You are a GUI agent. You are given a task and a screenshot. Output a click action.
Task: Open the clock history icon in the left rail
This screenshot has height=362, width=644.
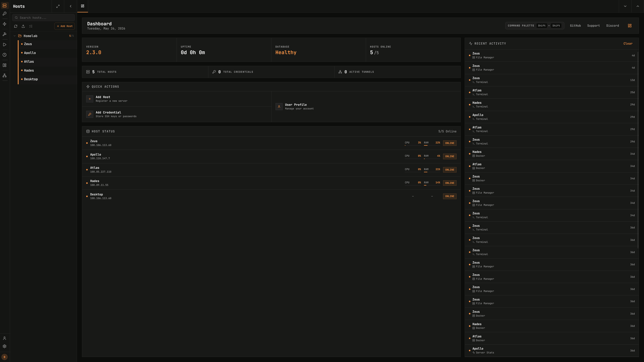[x=4, y=55]
